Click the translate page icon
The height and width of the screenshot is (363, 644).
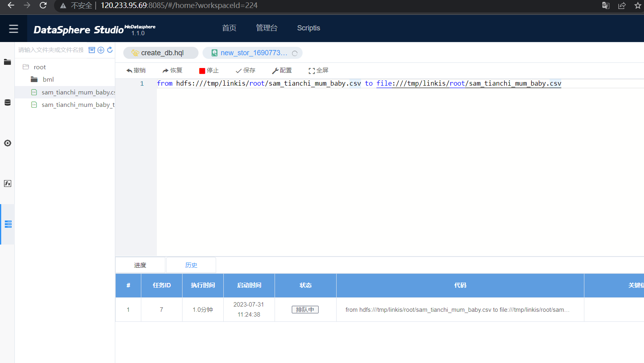(606, 6)
